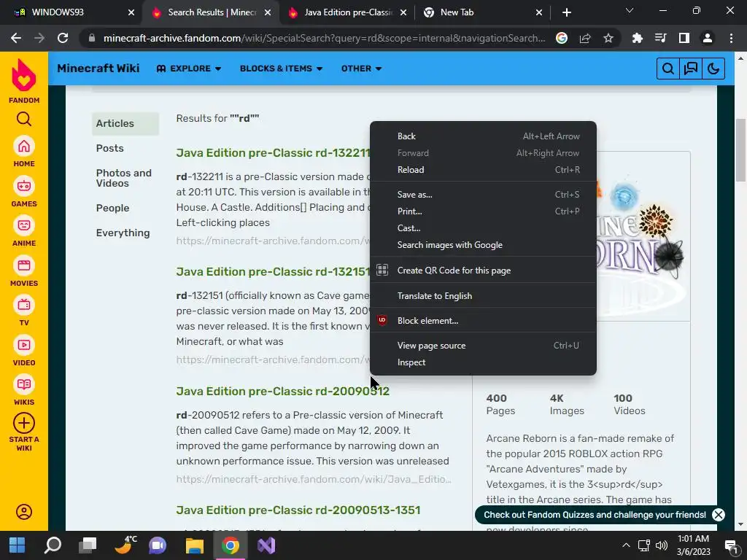Click Start a Wiki plus icon
Viewport: 747px width, 560px height.
point(24,423)
